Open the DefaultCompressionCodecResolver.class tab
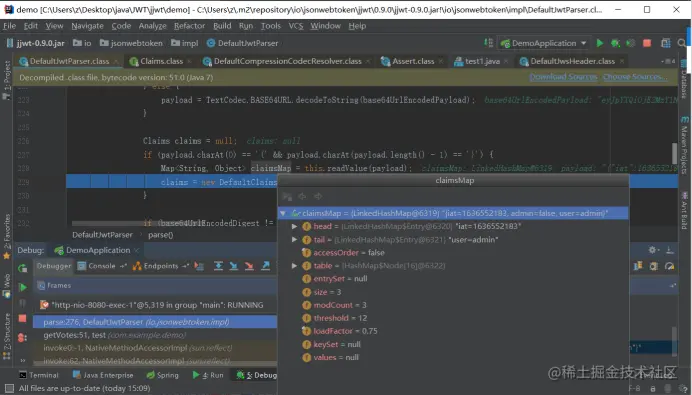This screenshot has width=692, height=395. pos(287,61)
